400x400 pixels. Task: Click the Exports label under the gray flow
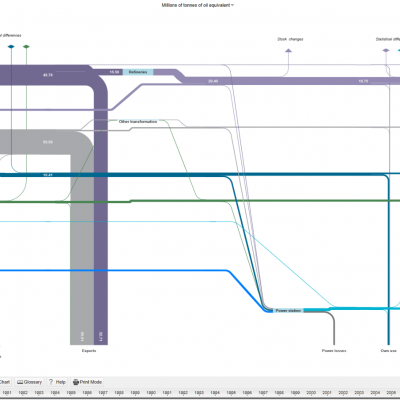click(89, 351)
